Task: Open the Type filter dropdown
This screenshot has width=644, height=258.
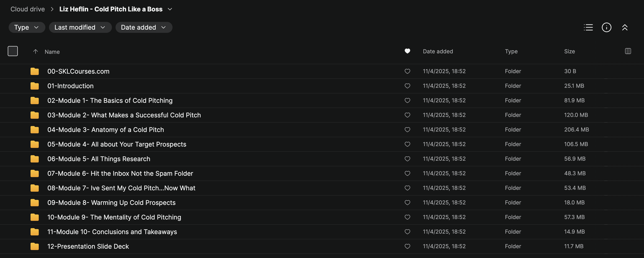Action: click(x=27, y=27)
